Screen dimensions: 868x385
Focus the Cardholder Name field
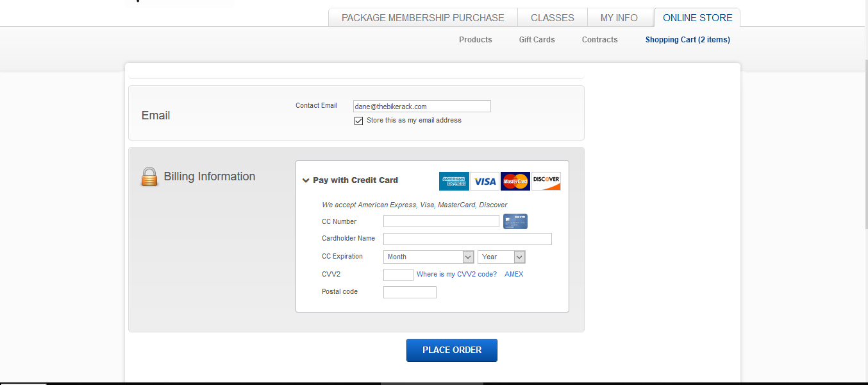[467, 239]
